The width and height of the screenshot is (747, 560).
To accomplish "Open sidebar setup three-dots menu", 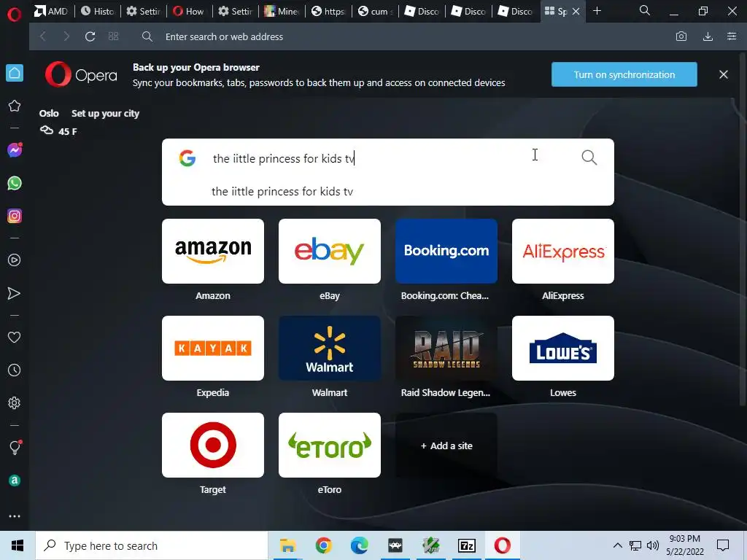I will [x=15, y=516].
